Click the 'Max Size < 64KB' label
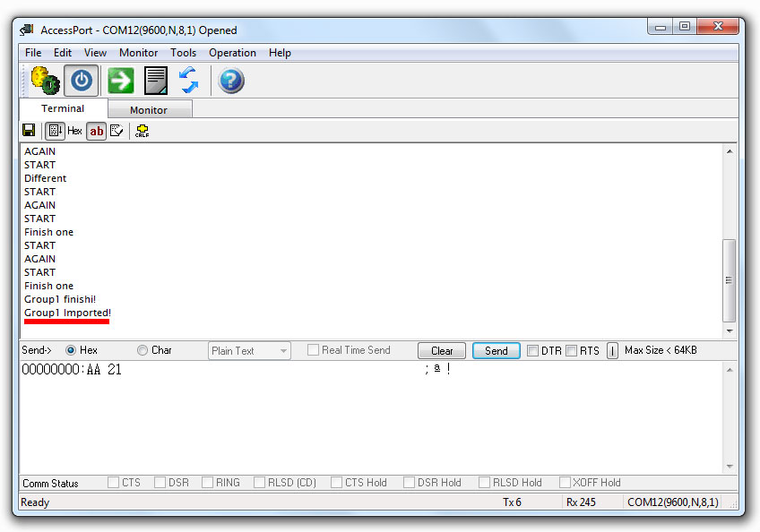The width and height of the screenshot is (760, 532). [661, 350]
